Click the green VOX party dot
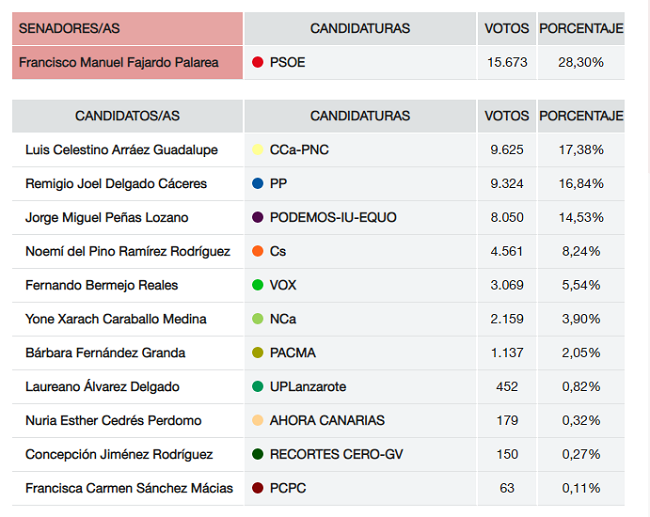 (x=258, y=286)
